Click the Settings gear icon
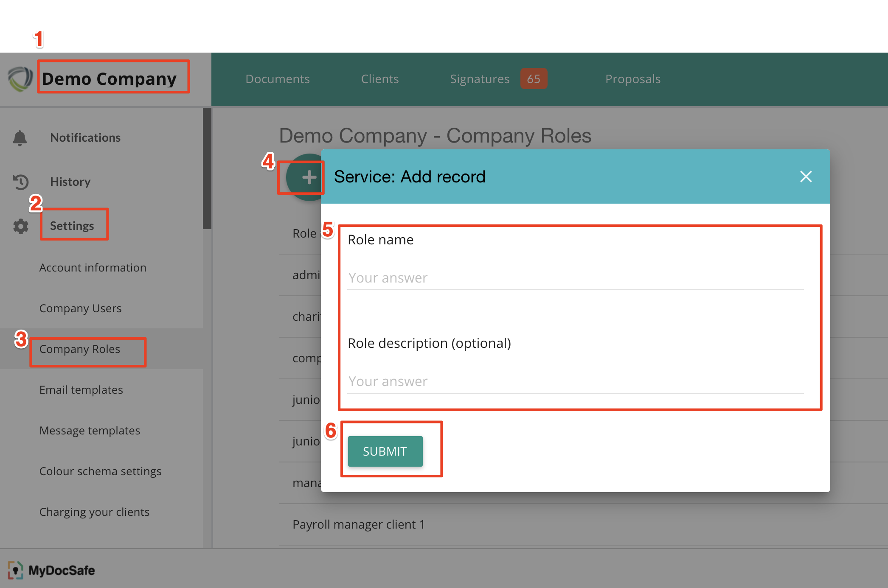The image size is (888, 588). tap(20, 226)
